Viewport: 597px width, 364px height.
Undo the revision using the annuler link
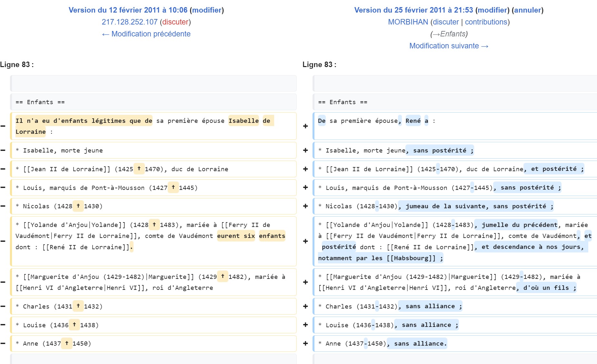[x=527, y=10]
